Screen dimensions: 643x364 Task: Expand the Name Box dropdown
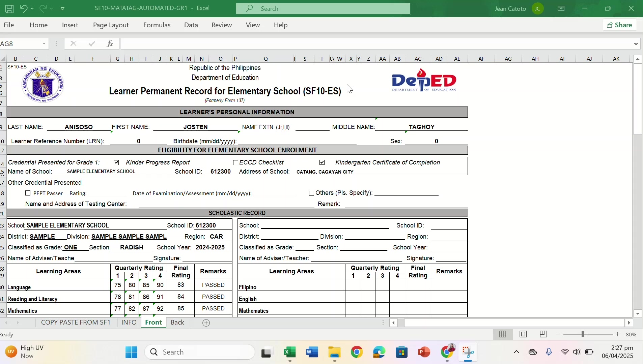[x=44, y=44]
